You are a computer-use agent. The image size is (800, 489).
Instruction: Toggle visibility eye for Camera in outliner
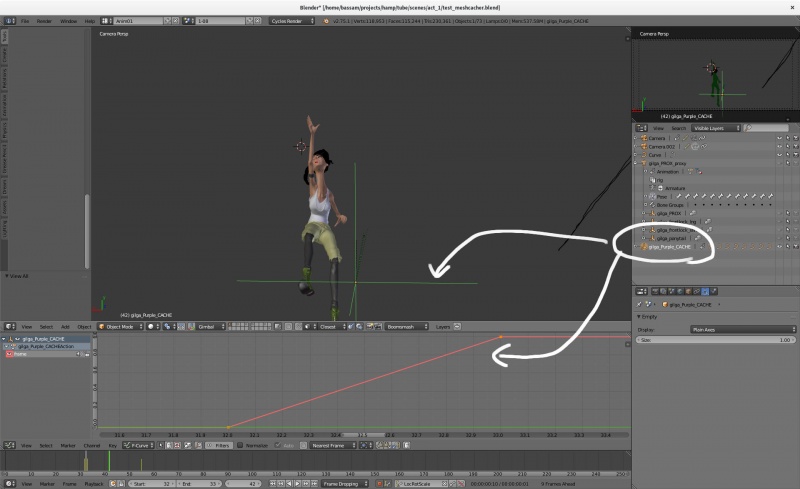coord(779,138)
